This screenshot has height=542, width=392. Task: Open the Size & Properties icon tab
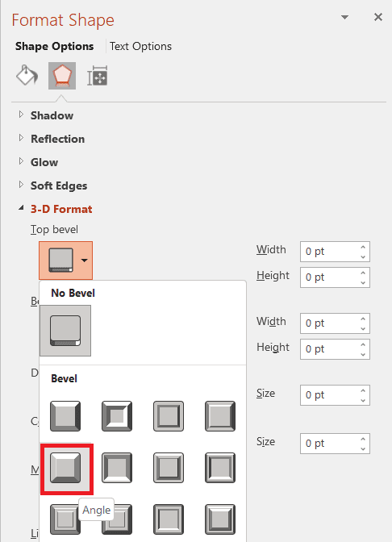point(97,76)
